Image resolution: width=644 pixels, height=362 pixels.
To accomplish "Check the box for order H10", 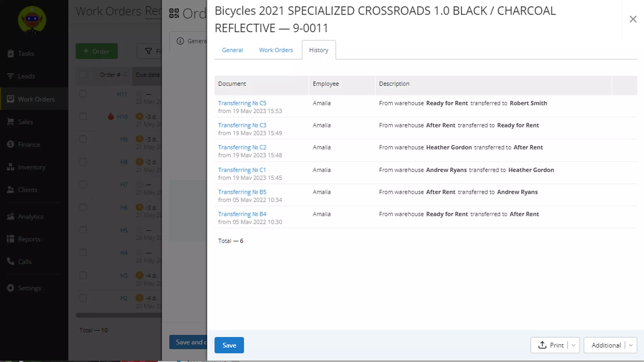I will point(83,116).
